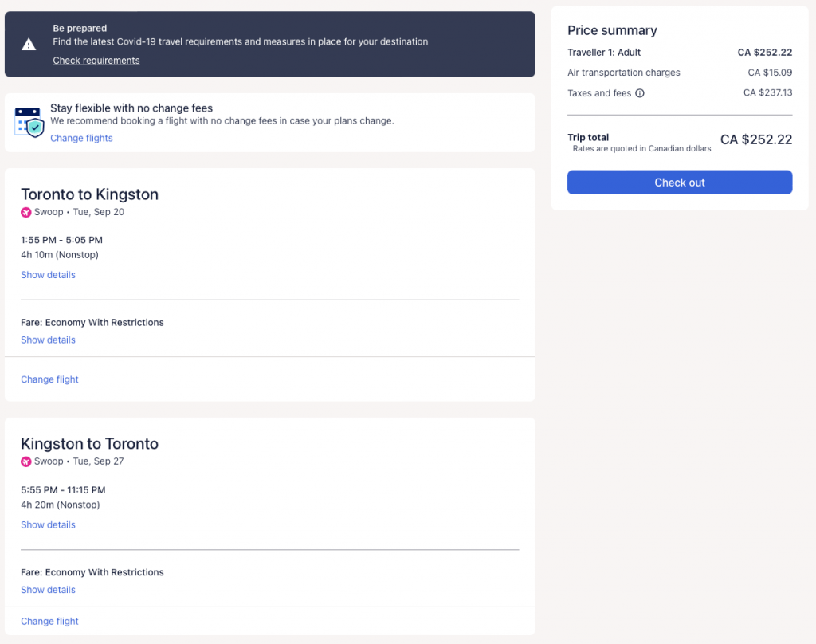Screen dimensions: 816x644
Task: Click the Change flights link under Stay flexible
Action: [81, 138]
